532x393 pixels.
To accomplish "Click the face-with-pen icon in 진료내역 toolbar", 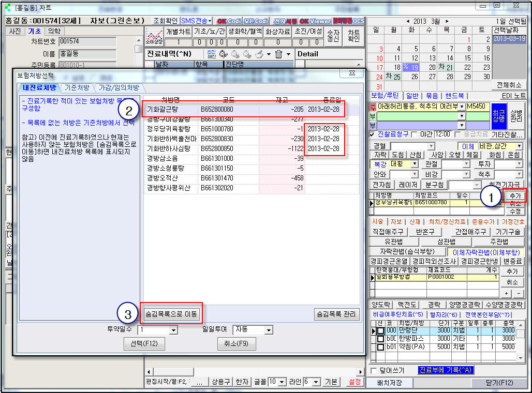I will click(x=223, y=54).
